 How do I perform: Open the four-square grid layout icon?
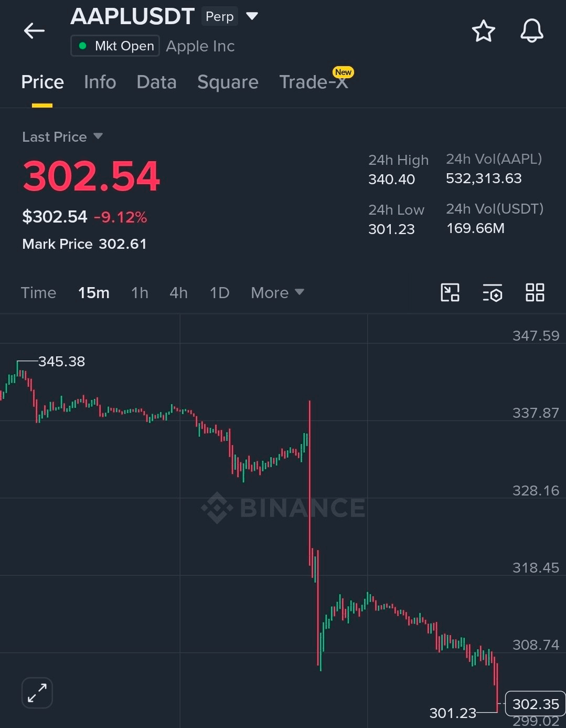(535, 292)
